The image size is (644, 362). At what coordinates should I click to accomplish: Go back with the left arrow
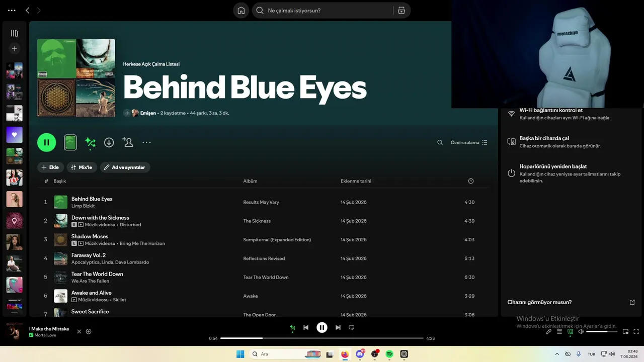(28, 10)
